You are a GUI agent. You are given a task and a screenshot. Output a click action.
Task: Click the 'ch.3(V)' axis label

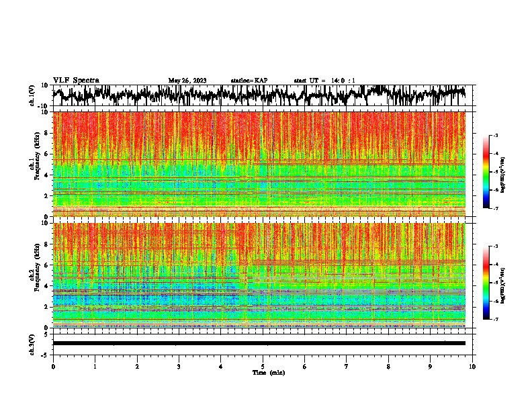pyautogui.click(x=32, y=345)
